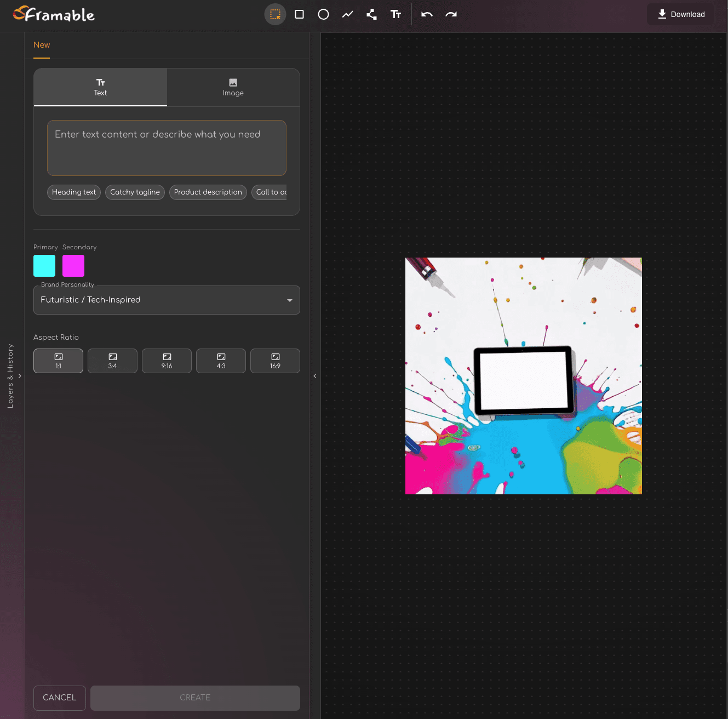Viewport: 728px width, 719px height.
Task: Select the freehand line tool
Action: [x=347, y=14]
